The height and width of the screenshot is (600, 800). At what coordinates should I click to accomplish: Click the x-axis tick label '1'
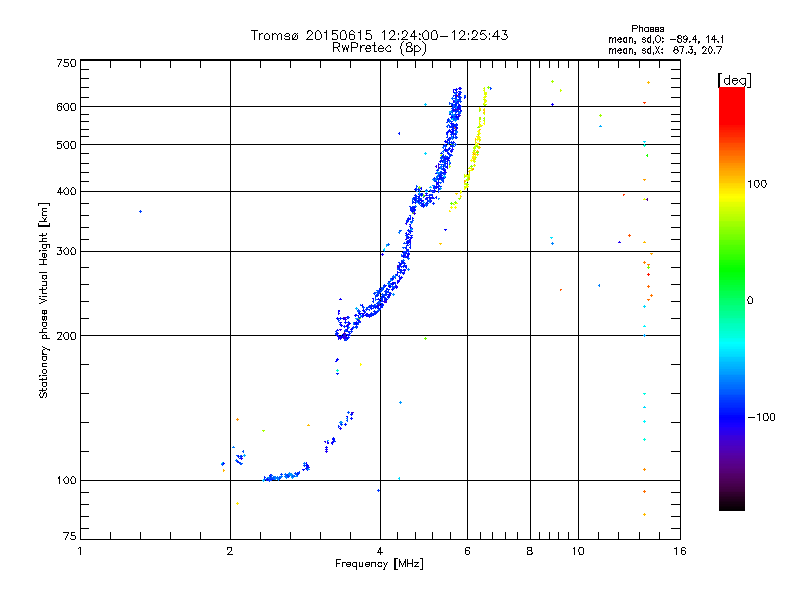80,551
